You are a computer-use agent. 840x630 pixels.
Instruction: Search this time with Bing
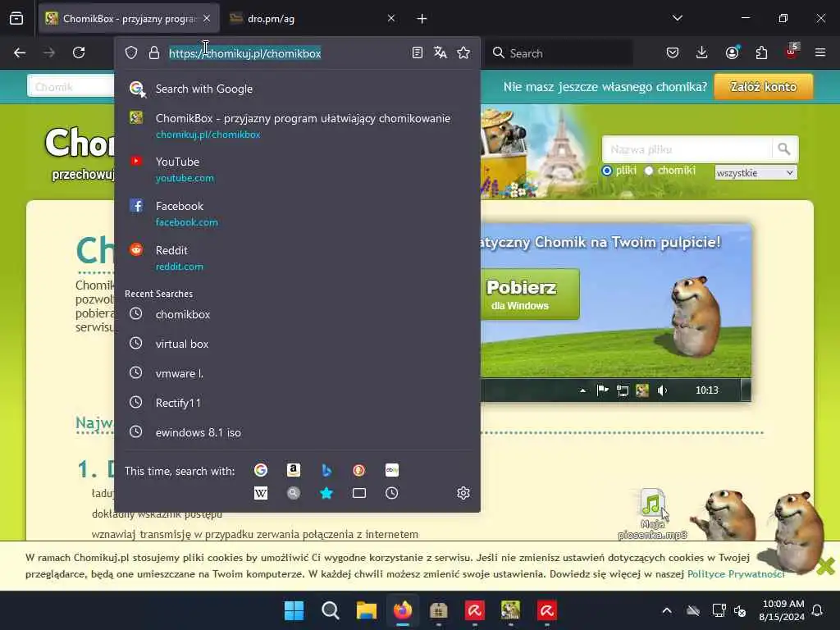326,470
